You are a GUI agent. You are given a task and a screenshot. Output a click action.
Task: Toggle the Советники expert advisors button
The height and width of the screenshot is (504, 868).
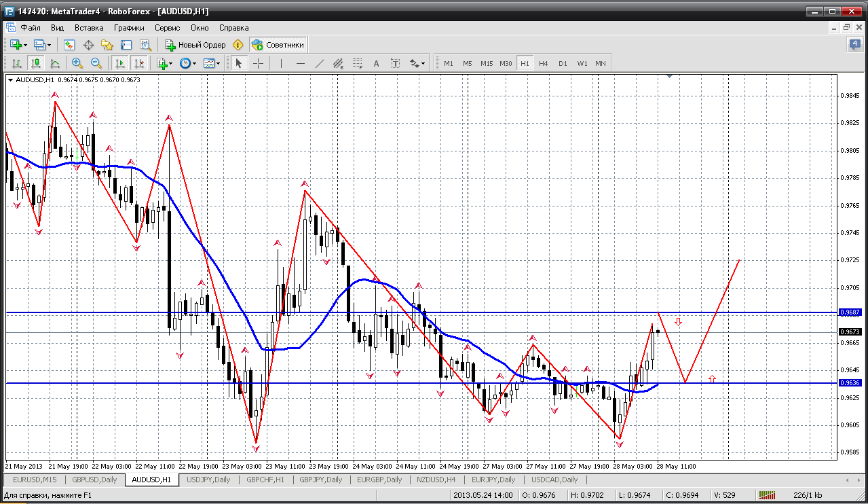pos(278,45)
